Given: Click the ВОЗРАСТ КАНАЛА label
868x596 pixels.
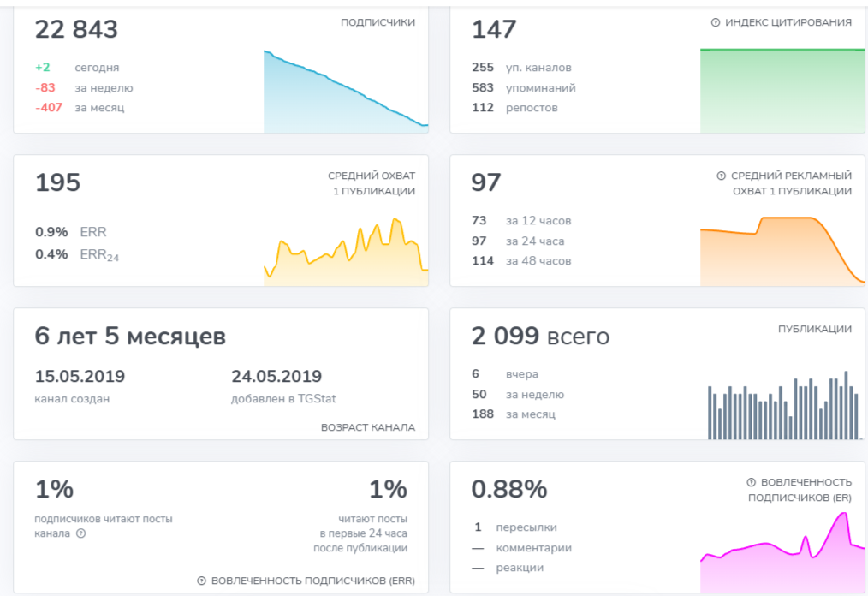Looking at the screenshot, I should click(367, 427).
